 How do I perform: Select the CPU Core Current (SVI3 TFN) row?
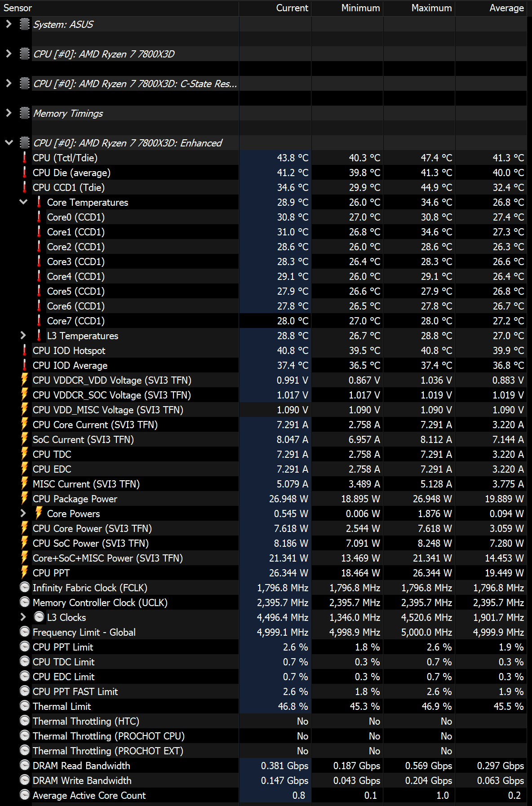[263, 425]
